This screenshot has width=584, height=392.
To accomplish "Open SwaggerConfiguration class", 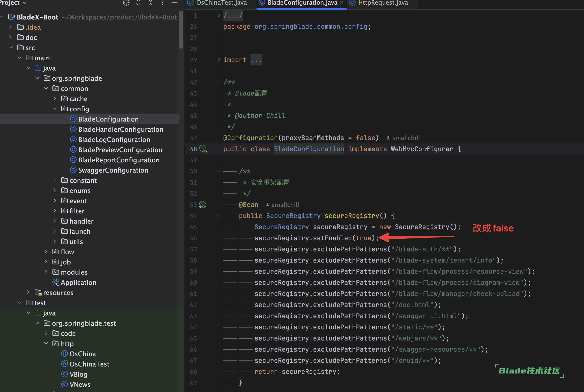I will point(109,170).
